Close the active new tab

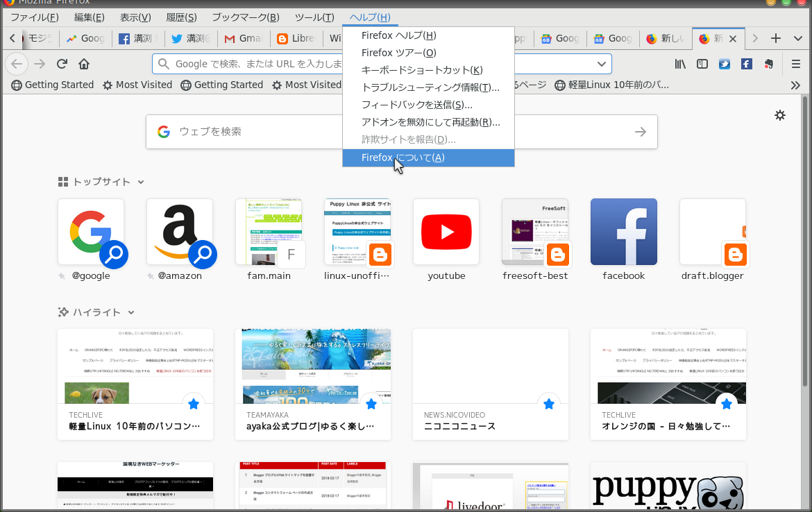pyautogui.click(x=733, y=39)
